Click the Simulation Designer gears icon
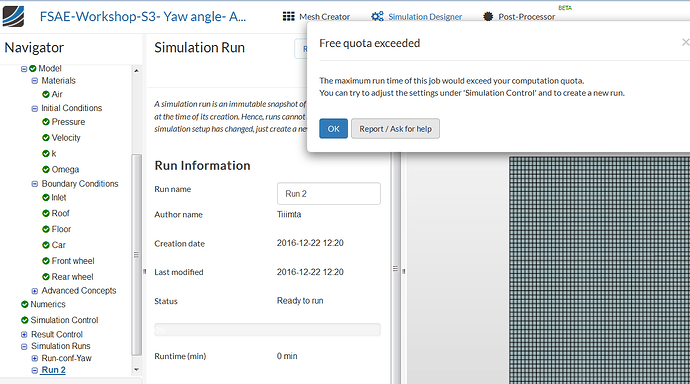This screenshot has height=384, width=690. pyautogui.click(x=377, y=16)
